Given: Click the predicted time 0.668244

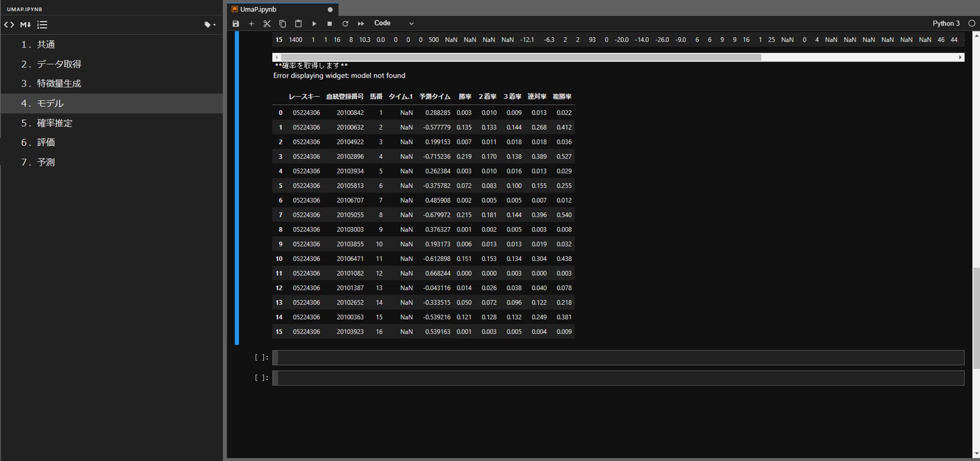Looking at the screenshot, I should click(x=437, y=273).
